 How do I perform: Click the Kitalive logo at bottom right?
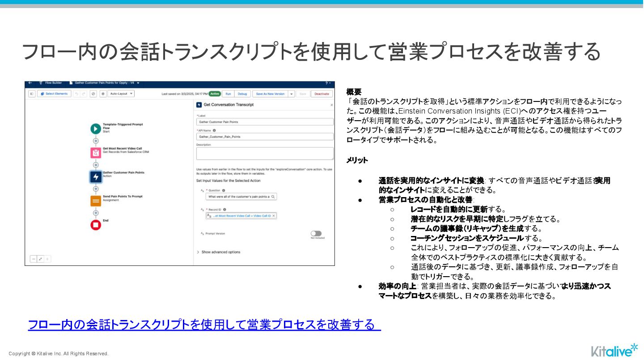coord(614,350)
